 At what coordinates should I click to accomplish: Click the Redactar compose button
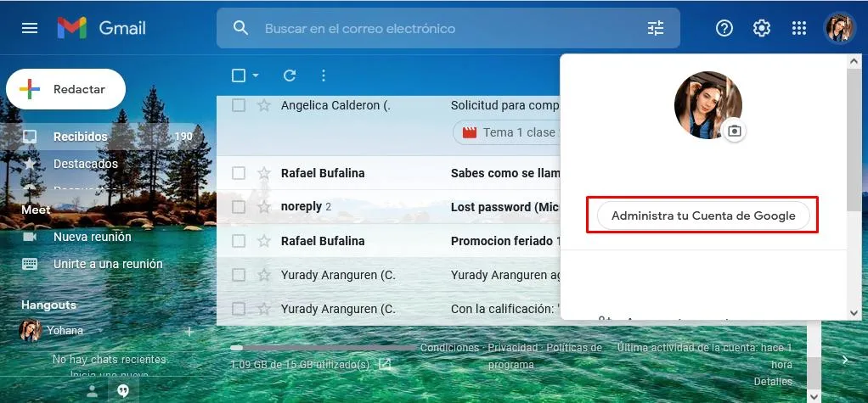pos(66,89)
